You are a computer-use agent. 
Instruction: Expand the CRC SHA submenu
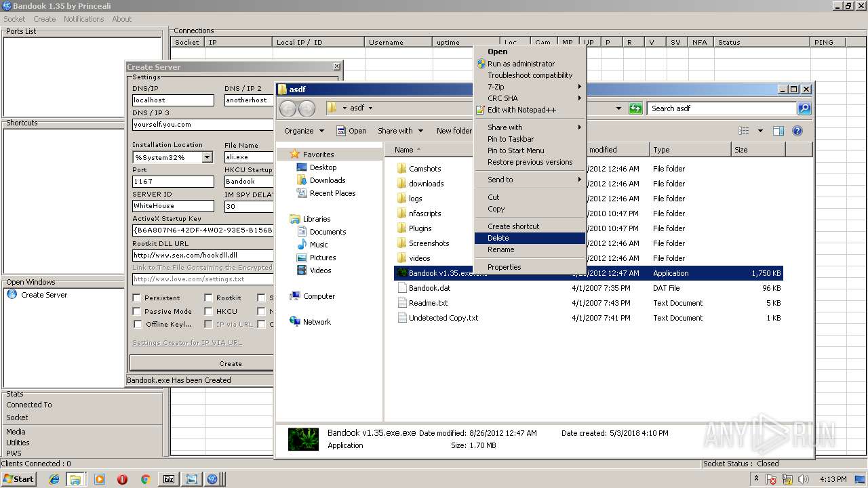point(530,98)
